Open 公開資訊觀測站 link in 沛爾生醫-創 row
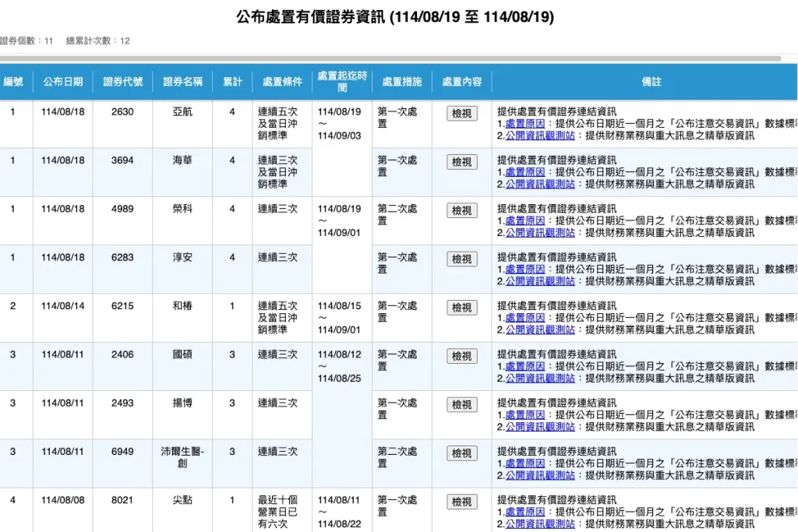798x532 pixels. pos(540,476)
